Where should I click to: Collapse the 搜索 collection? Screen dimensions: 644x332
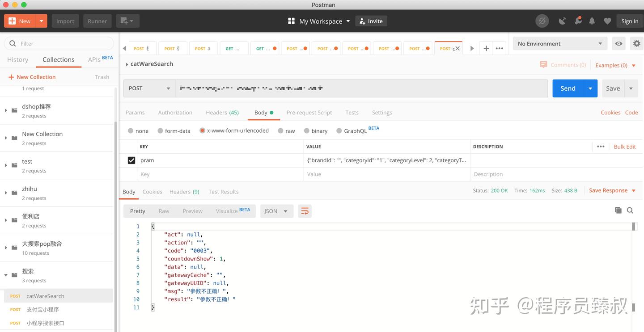pos(6,275)
